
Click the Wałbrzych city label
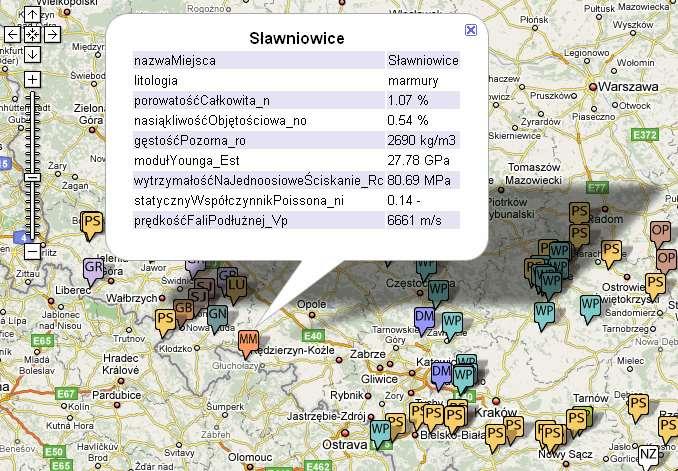131,298
